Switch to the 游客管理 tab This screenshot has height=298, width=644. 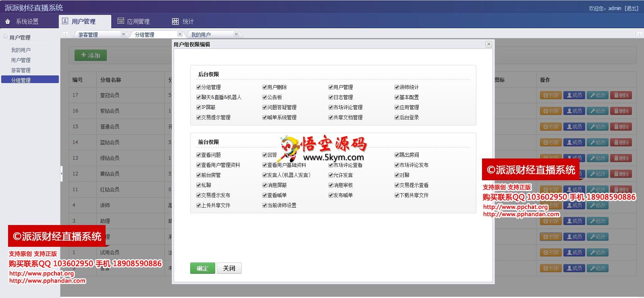coord(88,35)
